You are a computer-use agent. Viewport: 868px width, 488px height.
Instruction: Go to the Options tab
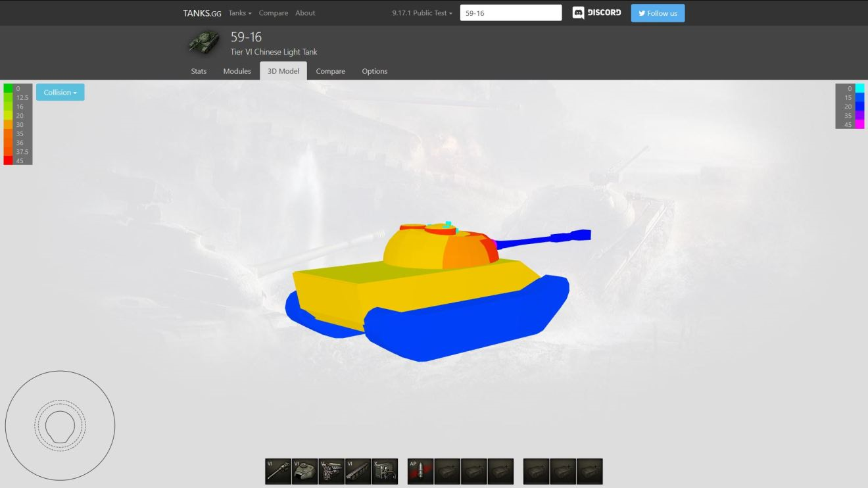pos(374,71)
